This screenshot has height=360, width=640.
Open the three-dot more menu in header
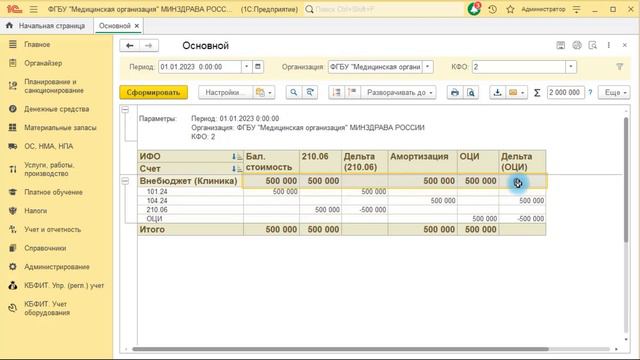pos(609,45)
